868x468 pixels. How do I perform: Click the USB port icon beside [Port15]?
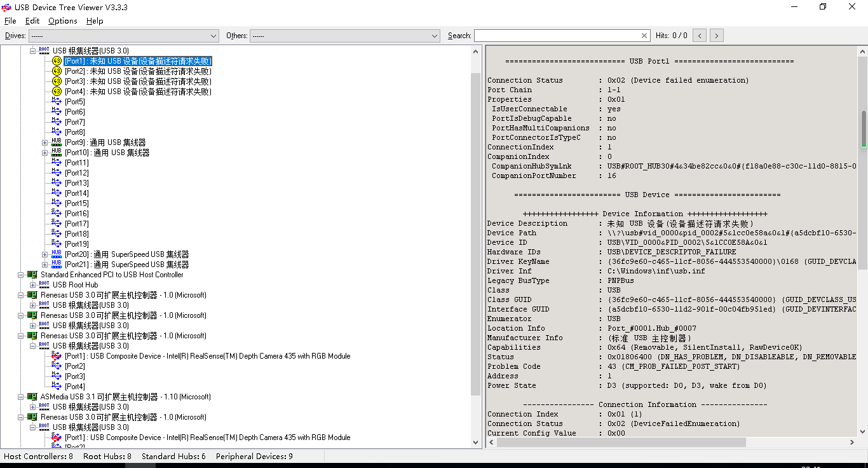[57, 203]
